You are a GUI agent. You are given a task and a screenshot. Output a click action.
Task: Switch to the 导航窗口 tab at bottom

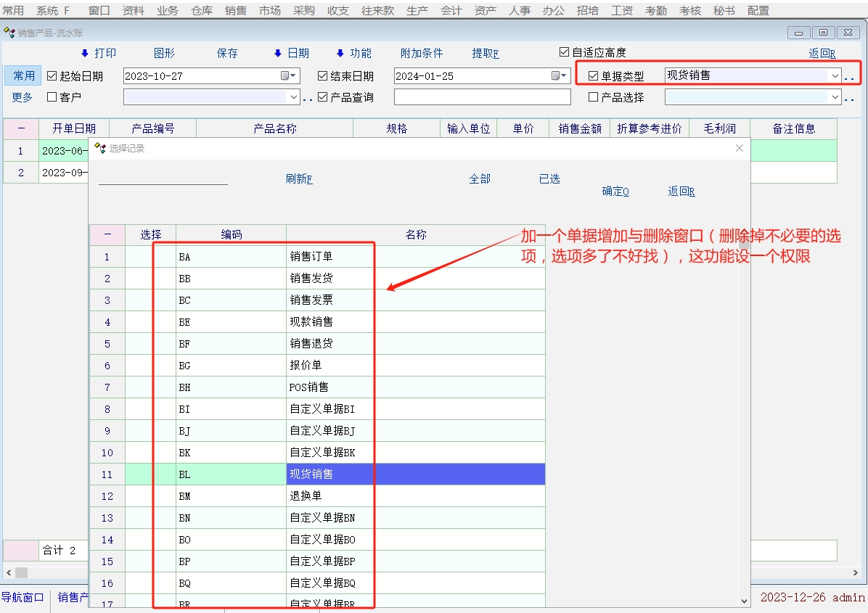point(23,597)
